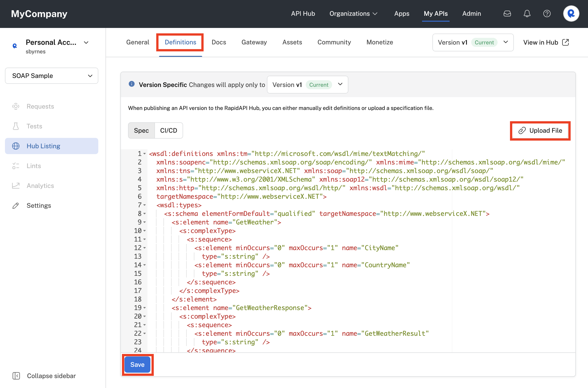Open Version v1 dropdown in header

pos(473,42)
